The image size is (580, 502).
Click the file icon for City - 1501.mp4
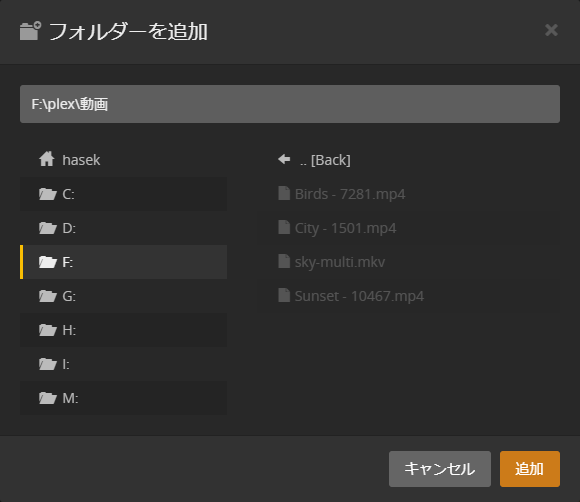(284, 227)
